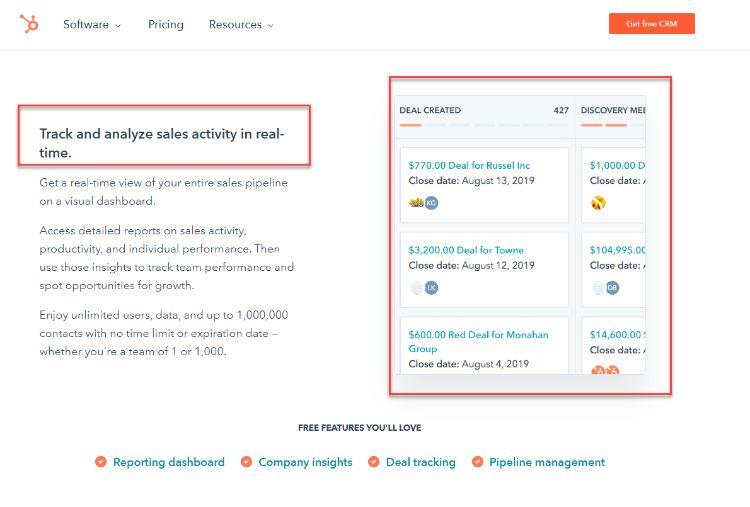
Task: Open the $600.00 Red Deal for Monahan Group
Action: [x=478, y=342]
